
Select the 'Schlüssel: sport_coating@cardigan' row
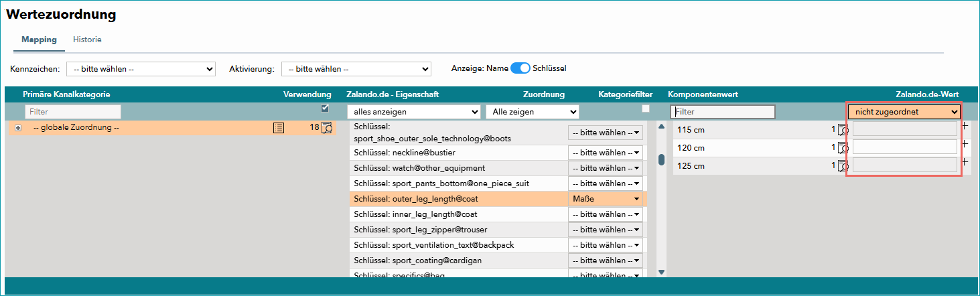498,261
